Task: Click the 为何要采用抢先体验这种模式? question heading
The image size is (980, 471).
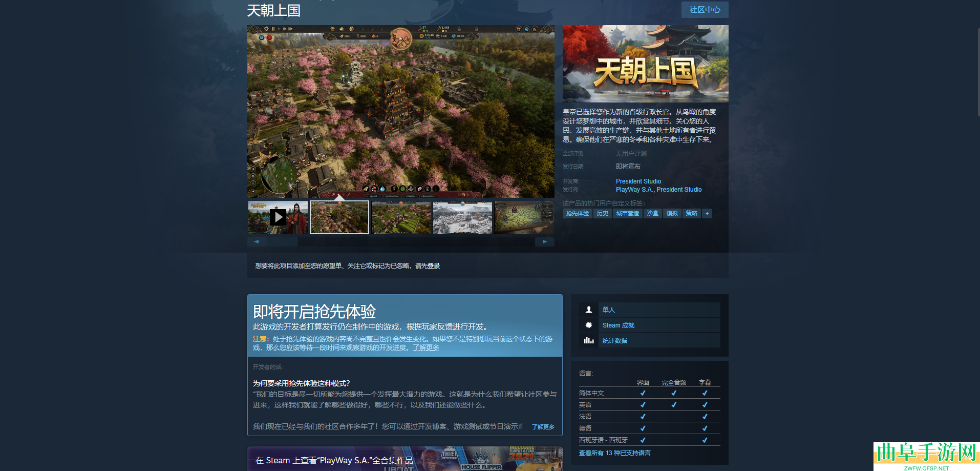Action: coord(301,383)
